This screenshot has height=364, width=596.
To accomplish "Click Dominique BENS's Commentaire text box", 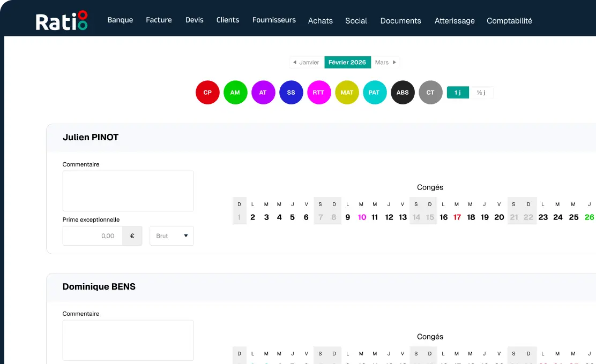I will [x=128, y=340].
